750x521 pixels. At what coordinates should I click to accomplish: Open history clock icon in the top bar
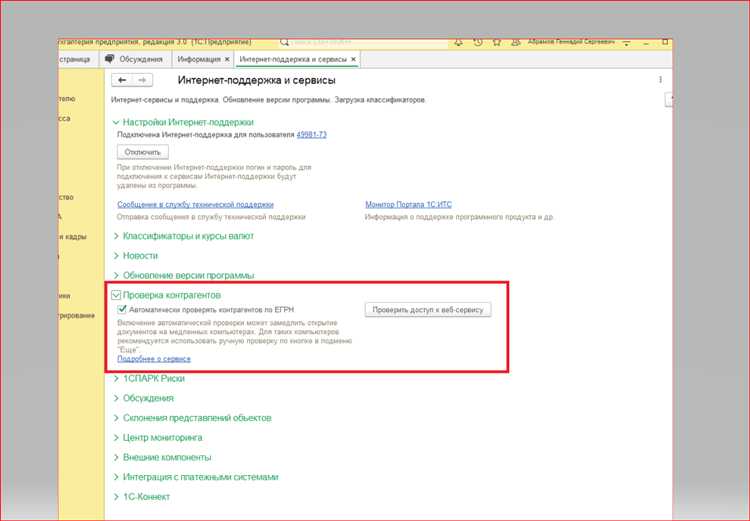point(479,42)
